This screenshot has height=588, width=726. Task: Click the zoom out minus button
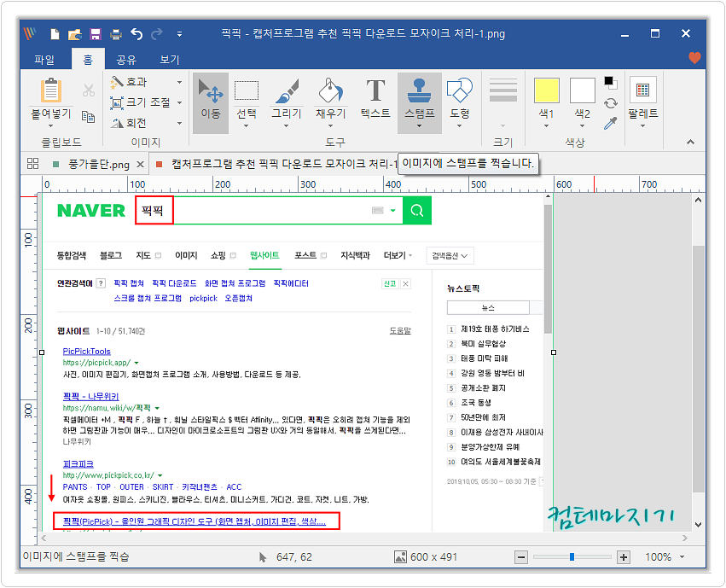[521, 557]
